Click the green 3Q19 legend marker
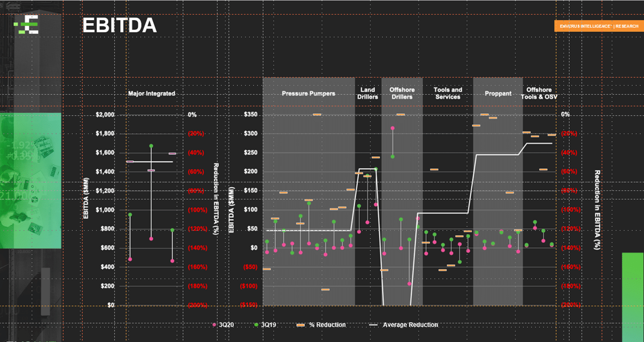The height and width of the screenshot is (342, 644). 256,325
